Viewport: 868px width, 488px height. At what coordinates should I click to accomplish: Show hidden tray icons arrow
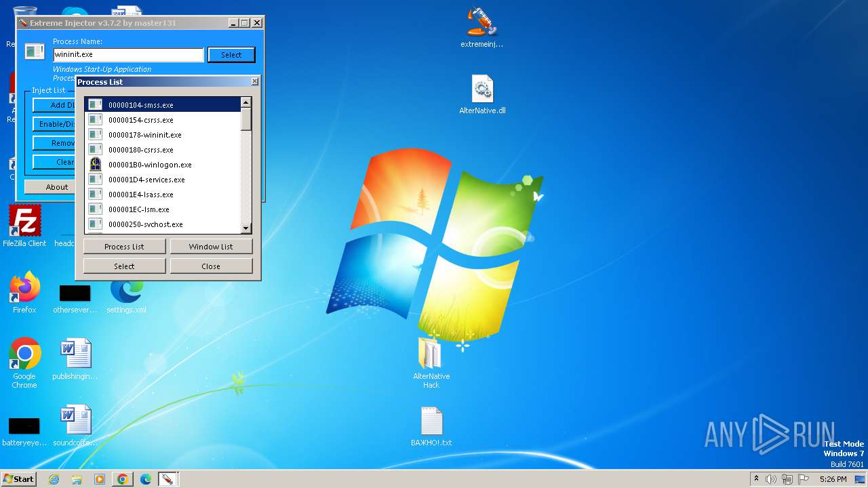click(x=756, y=479)
